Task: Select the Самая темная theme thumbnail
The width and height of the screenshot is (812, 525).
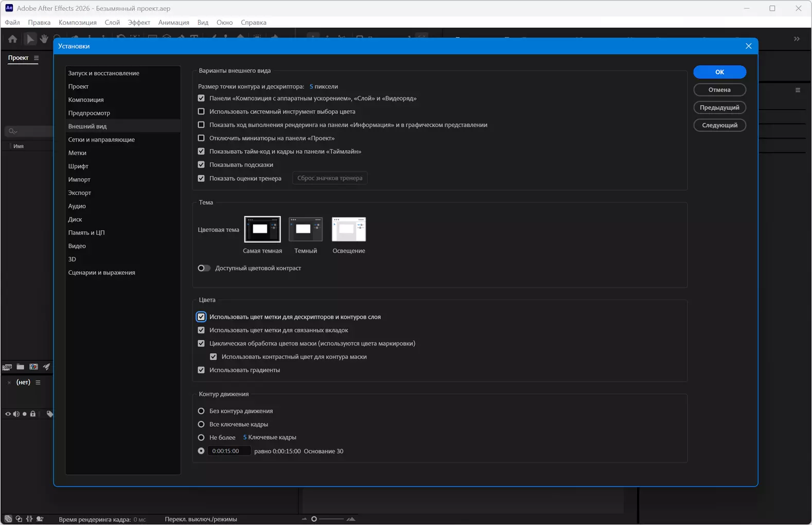Action: 262,229
